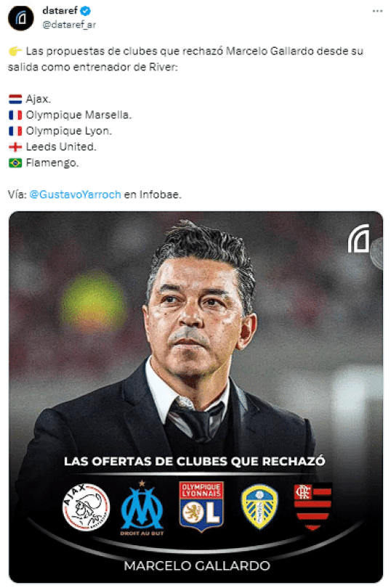
Task: Click the Olympique Lyonnais badge
Action: (x=201, y=506)
